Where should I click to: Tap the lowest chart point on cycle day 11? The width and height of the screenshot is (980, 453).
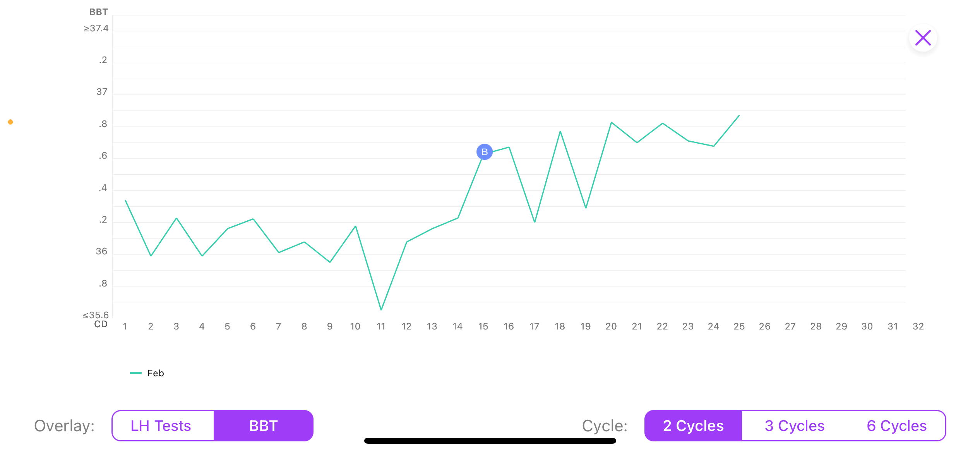pyautogui.click(x=381, y=309)
